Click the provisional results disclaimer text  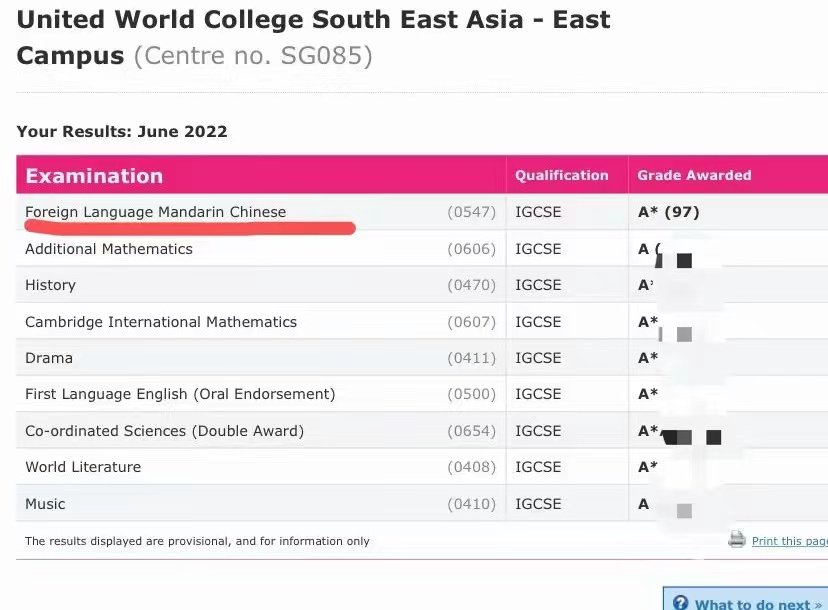[x=197, y=541]
